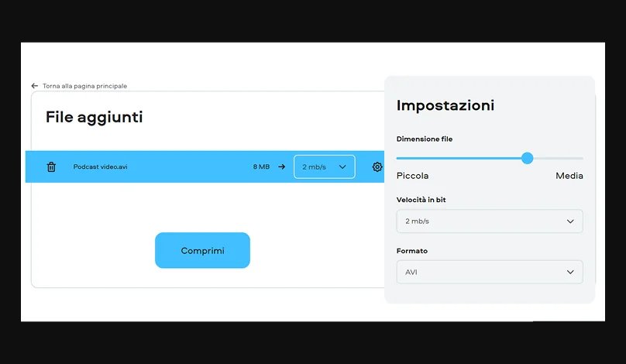Viewport: 626px width, 364px height.
Task: Click the unfilled slider track near Media
Action: click(x=559, y=158)
